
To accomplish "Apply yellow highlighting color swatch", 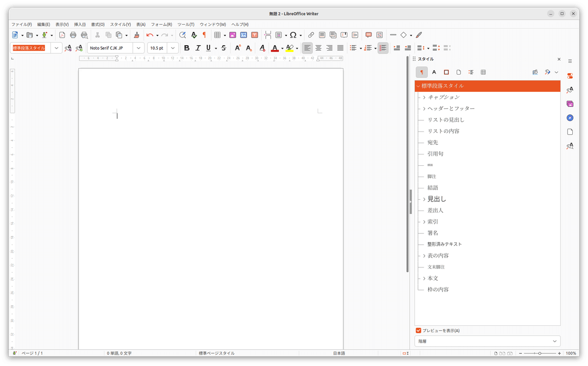I will 290,48.
